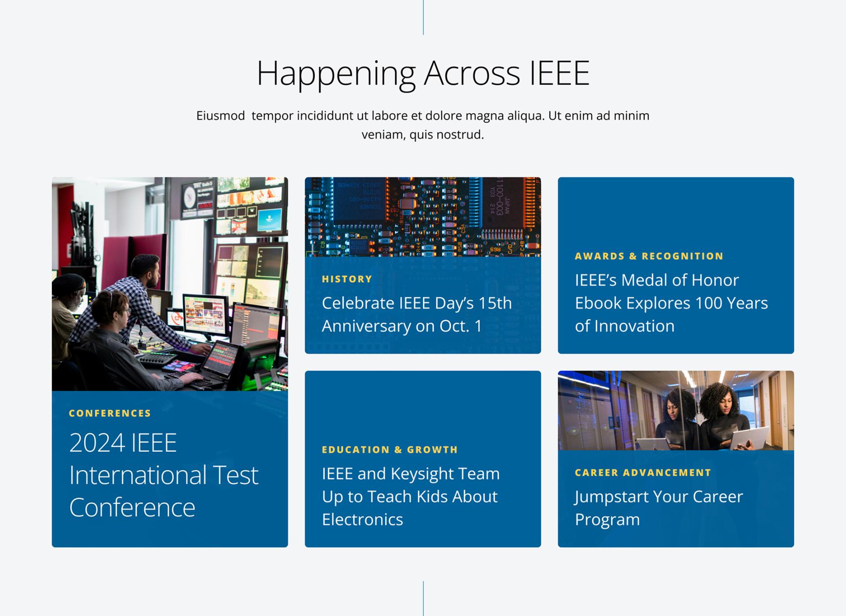Select the CAREER ADVANCEMENT label

coord(642,472)
